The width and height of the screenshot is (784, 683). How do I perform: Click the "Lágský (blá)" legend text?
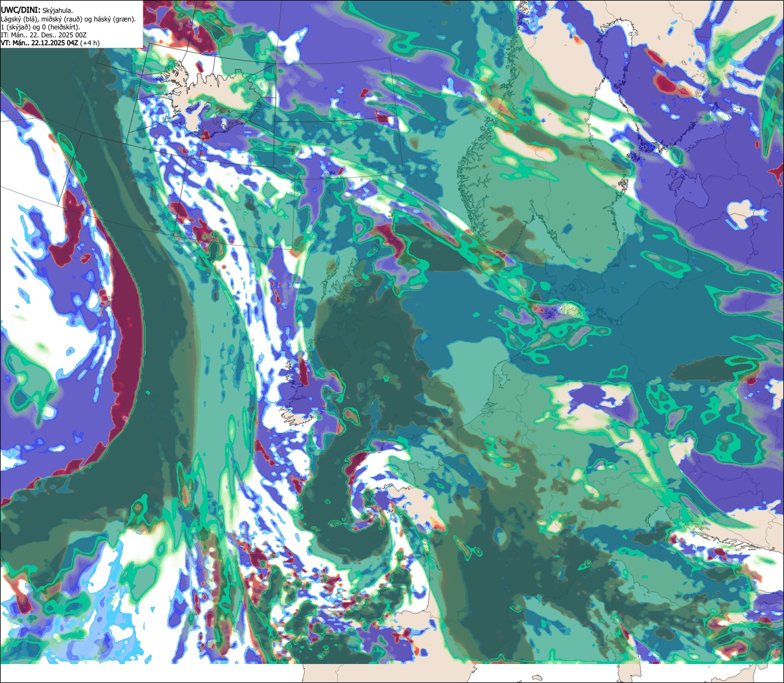pyautogui.click(x=18, y=20)
